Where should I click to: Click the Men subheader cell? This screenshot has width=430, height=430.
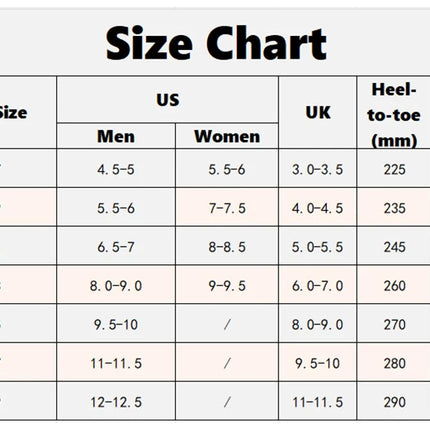116,136
